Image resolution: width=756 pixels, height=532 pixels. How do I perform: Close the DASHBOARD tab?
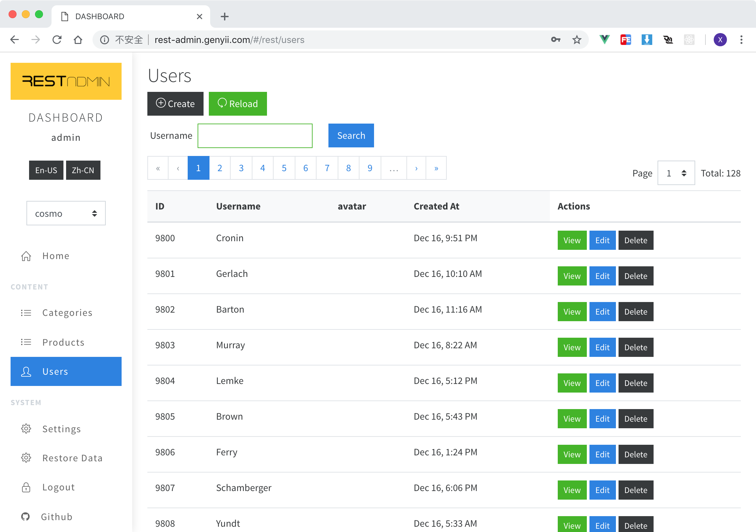[200, 17]
